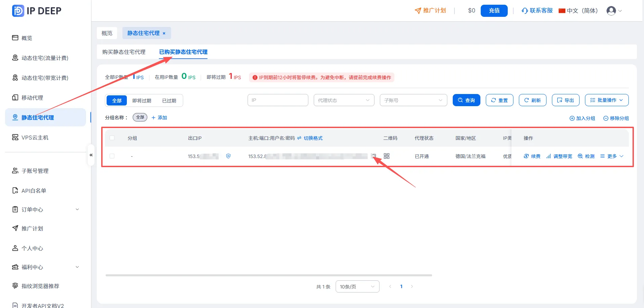Image resolution: width=644 pixels, height=308 pixels.
Task: Open 子账号管理 in sidebar
Action: pos(30,171)
